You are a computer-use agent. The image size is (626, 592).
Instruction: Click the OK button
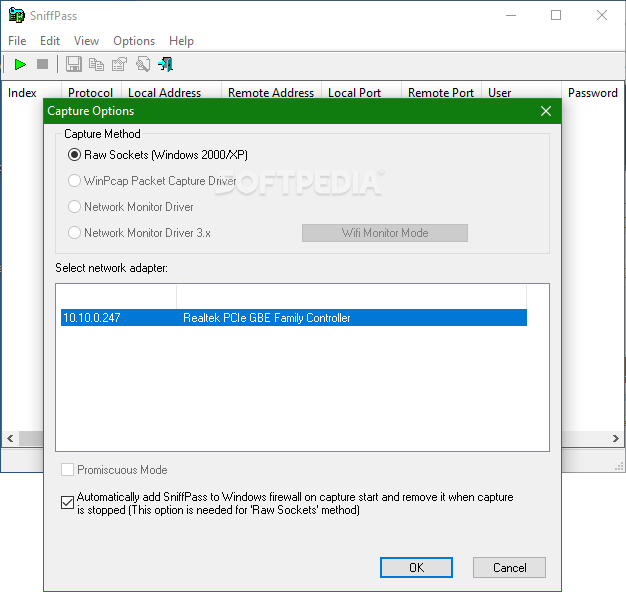click(416, 567)
